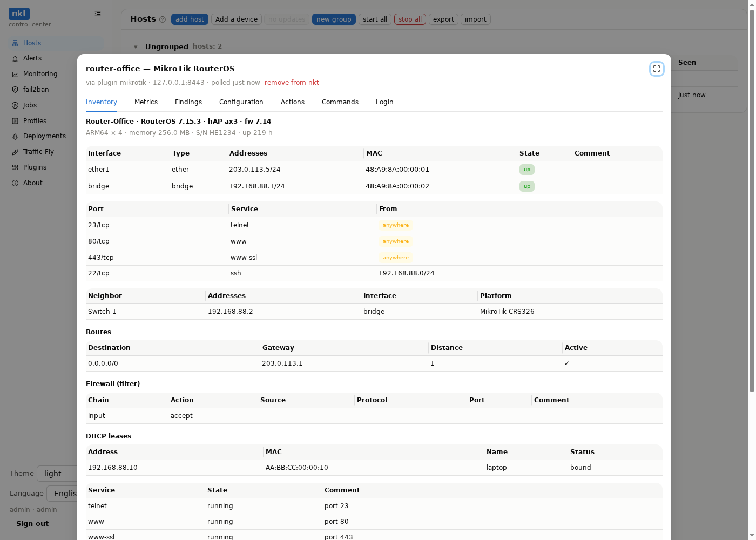This screenshot has height=540, width=756.
Task: Collapse the Ungrouped hosts group
Action: click(x=136, y=47)
